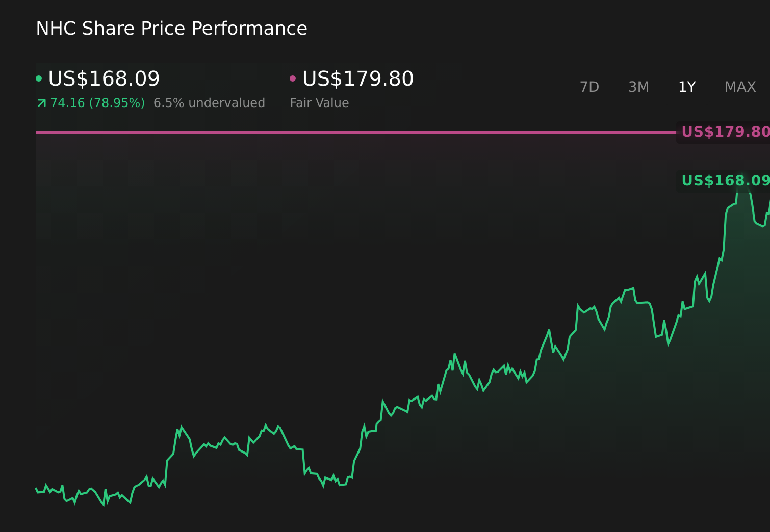Select the 1Y range tab
Viewport: 770px width, 532px height.
pyautogui.click(x=687, y=87)
